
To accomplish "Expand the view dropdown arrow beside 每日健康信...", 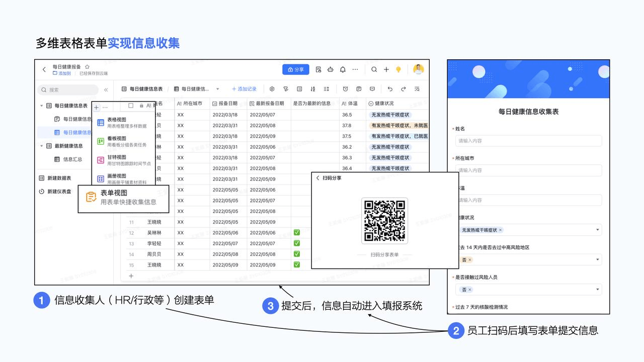I will 218,89.
